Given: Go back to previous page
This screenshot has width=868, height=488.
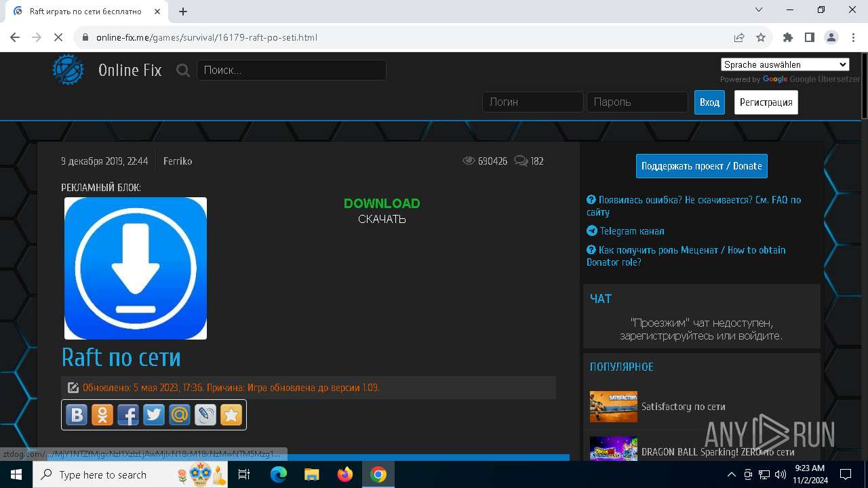Looking at the screenshot, I should tap(16, 37).
